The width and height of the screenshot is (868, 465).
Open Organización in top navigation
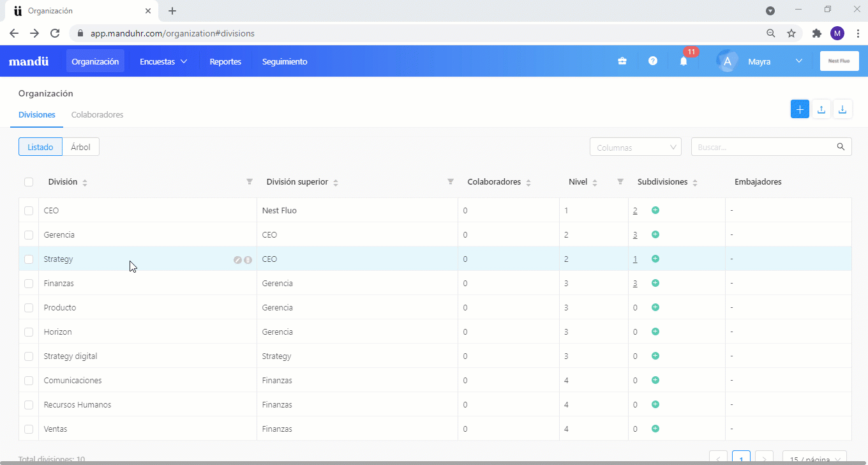pyautogui.click(x=95, y=61)
